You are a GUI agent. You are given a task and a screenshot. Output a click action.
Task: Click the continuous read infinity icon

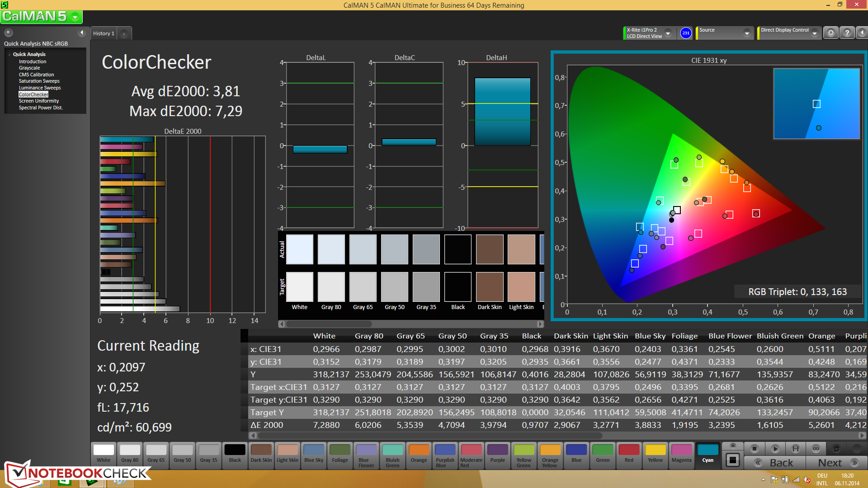click(x=816, y=449)
